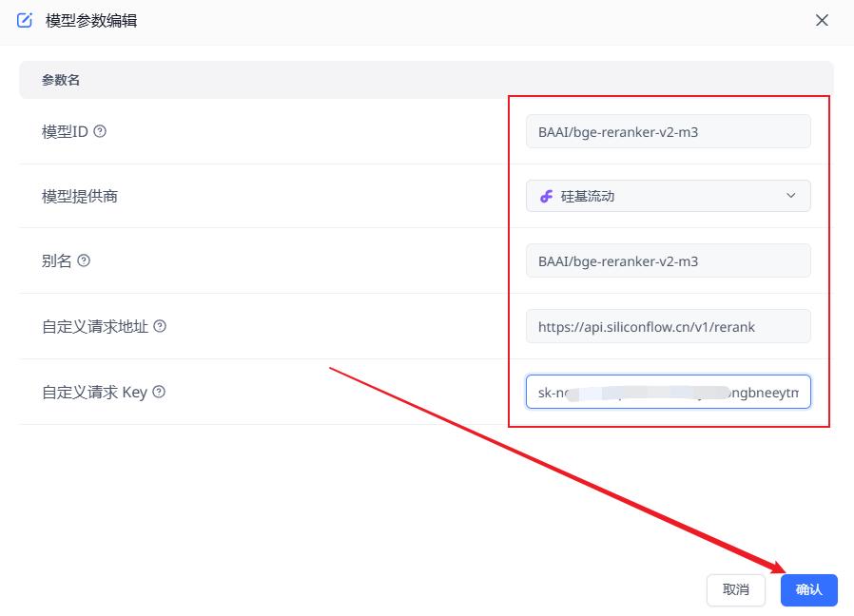Open the 模型提供商 dropdown showing 硅基流动

tap(668, 196)
